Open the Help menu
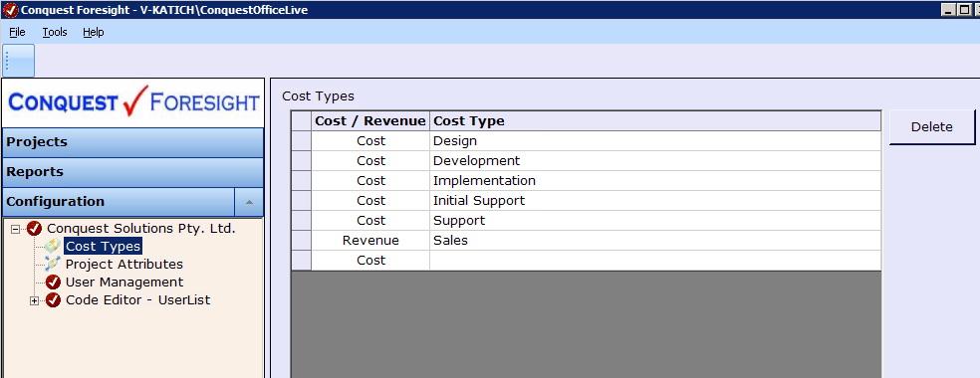The width and height of the screenshot is (980, 378). point(94,32)
